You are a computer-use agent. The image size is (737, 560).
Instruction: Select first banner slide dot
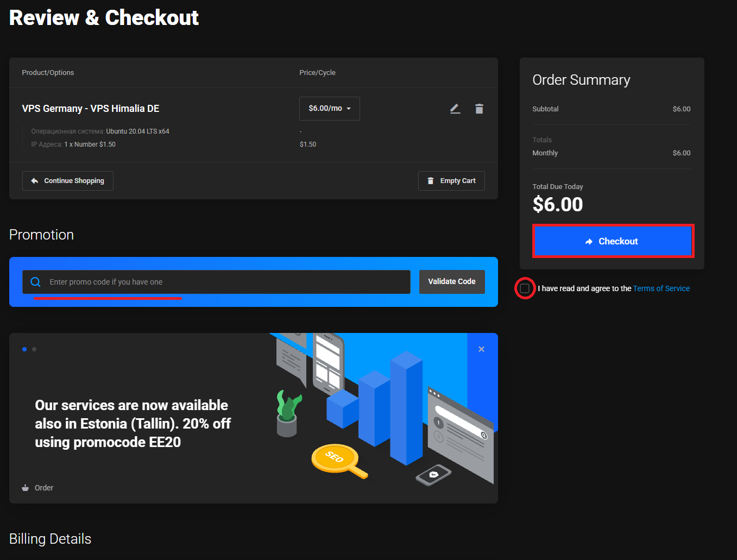click(x=24, y=349)
